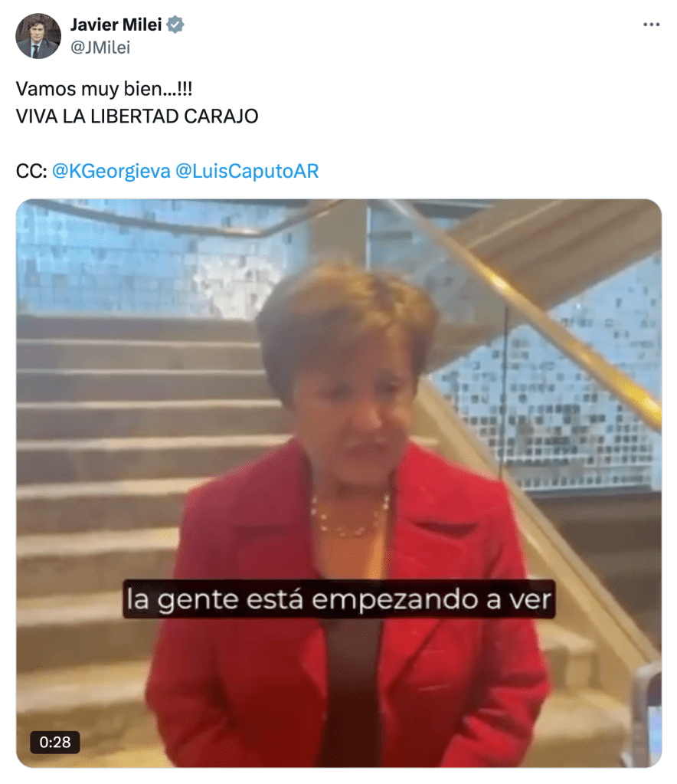Click the 'Vamos muy bien...!!!' tweet text

[104, 89]
